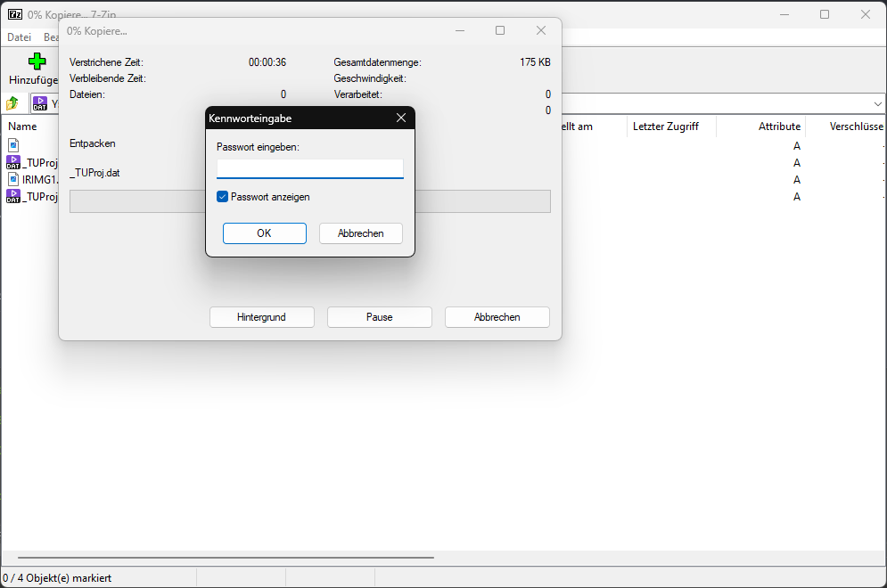Click Abbrechen in password dialog
887x588 pixels.
[360, 233]
